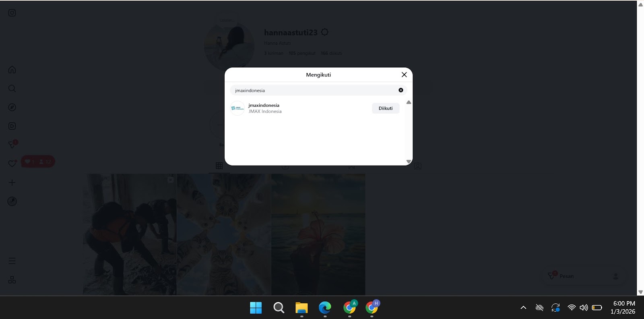
Task: Select the posts grid tab
Action: click(219, 166)
